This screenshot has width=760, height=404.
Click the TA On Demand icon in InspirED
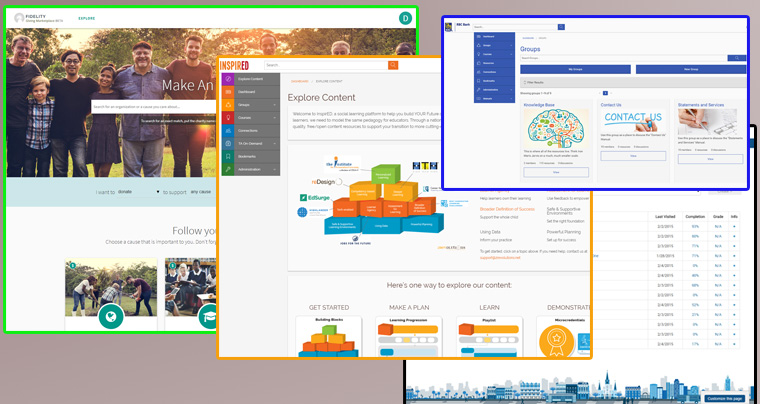point(228,143)
